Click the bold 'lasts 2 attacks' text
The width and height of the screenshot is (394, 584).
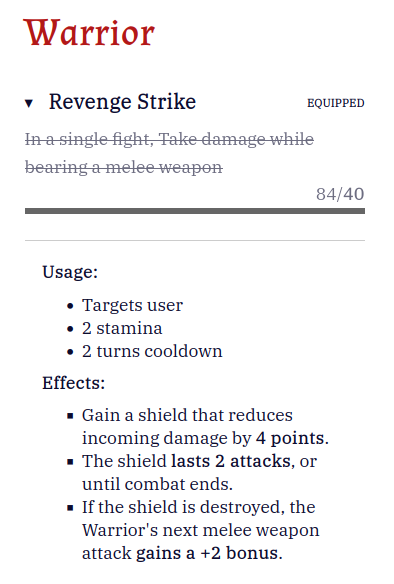click(x=231, y=461)
